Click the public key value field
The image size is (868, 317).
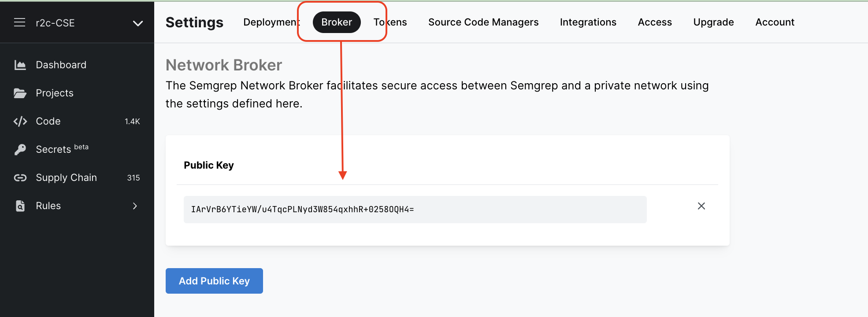415,210
